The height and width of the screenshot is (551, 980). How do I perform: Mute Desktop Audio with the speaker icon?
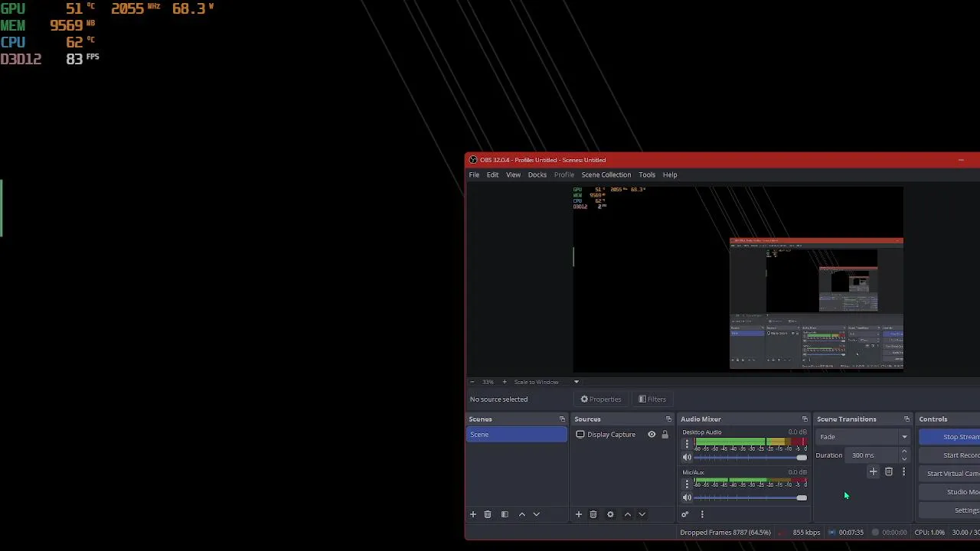[687, 458]
